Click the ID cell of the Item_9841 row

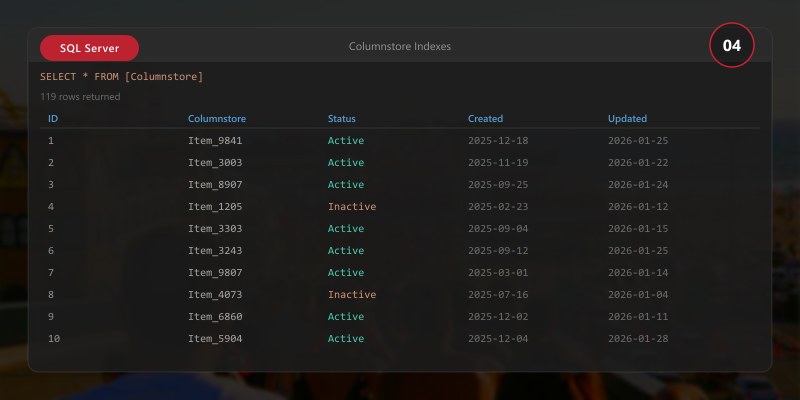tap(51, 140)
